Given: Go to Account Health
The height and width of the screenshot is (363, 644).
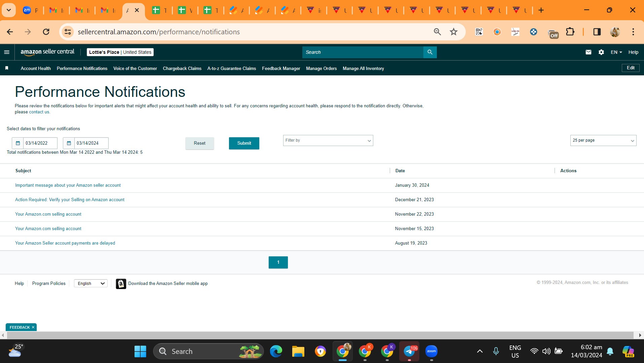Looking at the screenshot, I should [36, 68].
